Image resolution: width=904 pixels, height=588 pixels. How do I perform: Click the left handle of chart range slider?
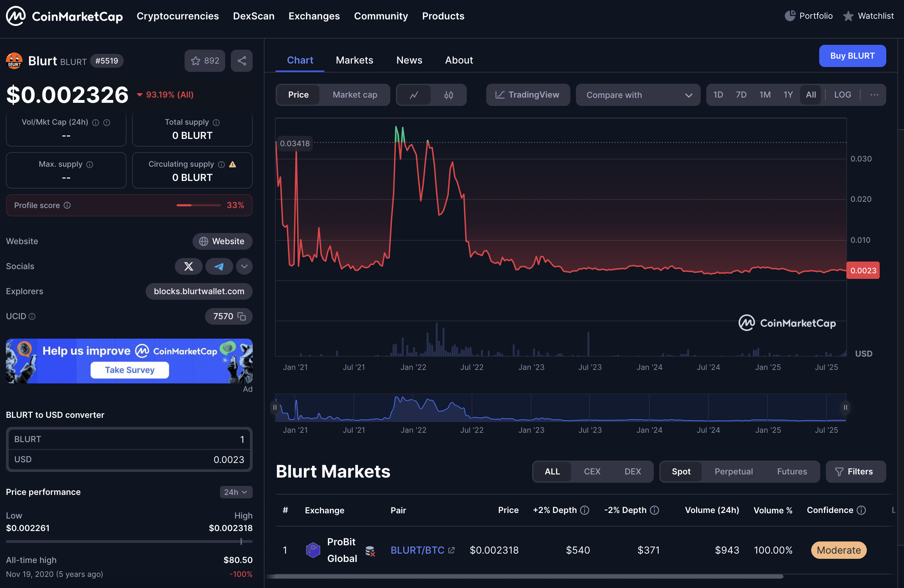point(275,408)
